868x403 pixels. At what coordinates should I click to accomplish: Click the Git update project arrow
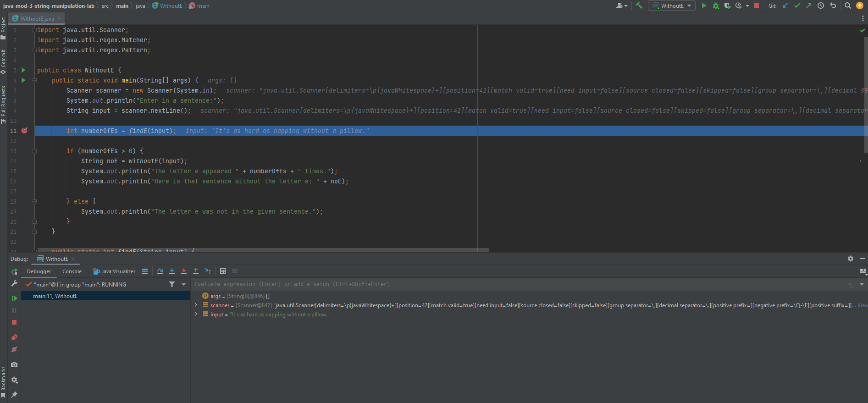click(785, 6)
